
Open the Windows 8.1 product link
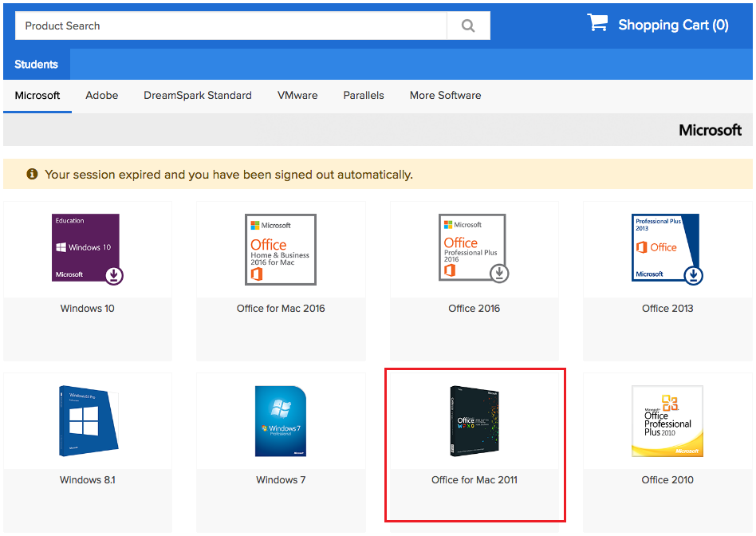click(x=87, y=480)
